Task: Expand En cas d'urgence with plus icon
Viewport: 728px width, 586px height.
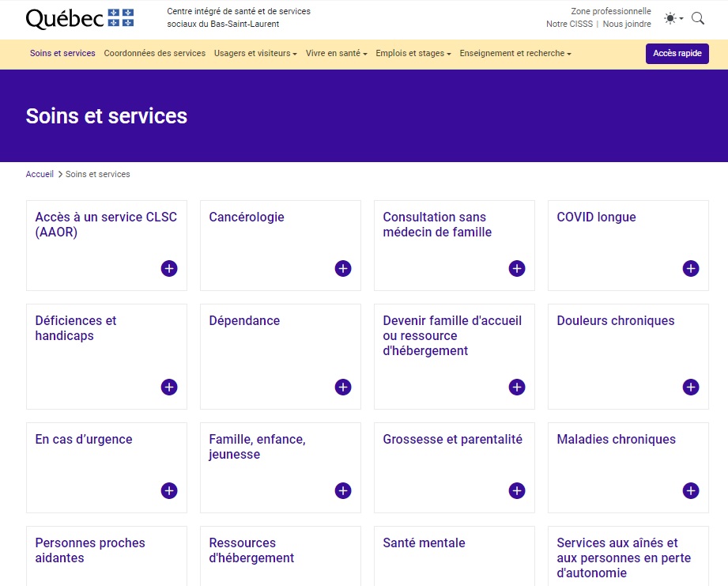Action: 168,490
